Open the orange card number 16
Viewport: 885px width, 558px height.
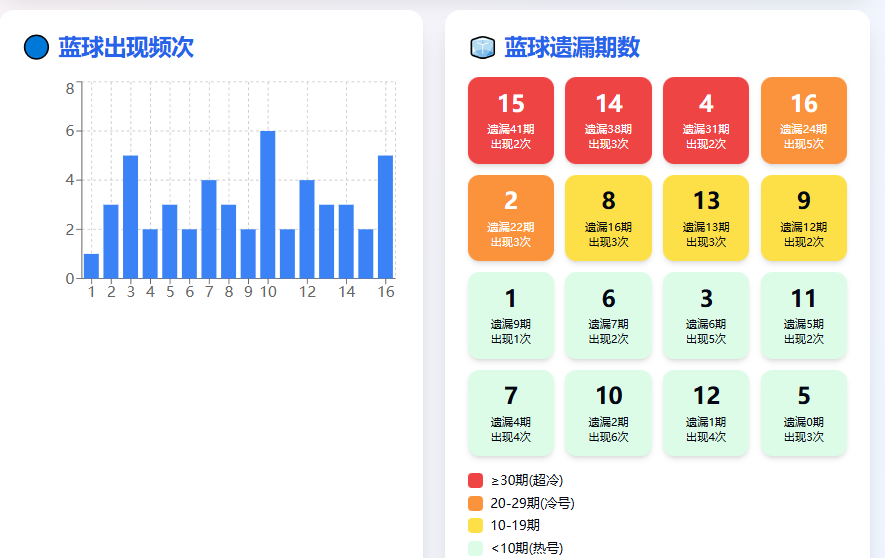pyautogui.click(x=803, y=120)
